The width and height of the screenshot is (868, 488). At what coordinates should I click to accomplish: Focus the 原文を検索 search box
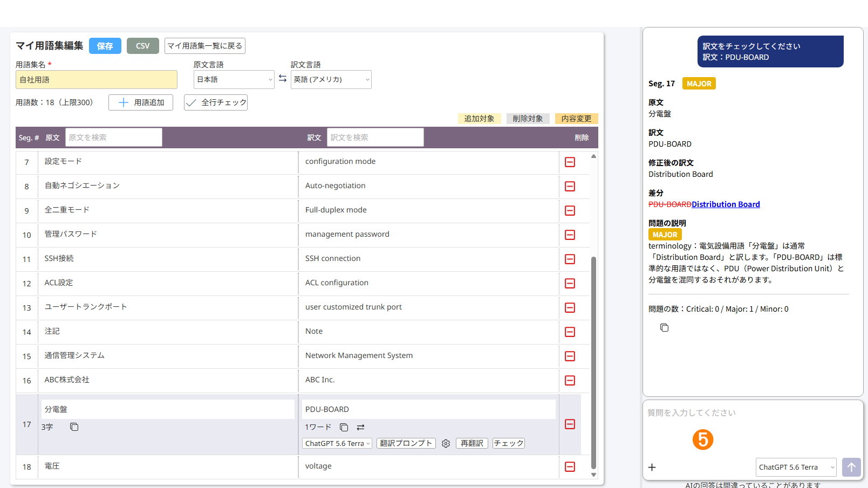(114, 137)
